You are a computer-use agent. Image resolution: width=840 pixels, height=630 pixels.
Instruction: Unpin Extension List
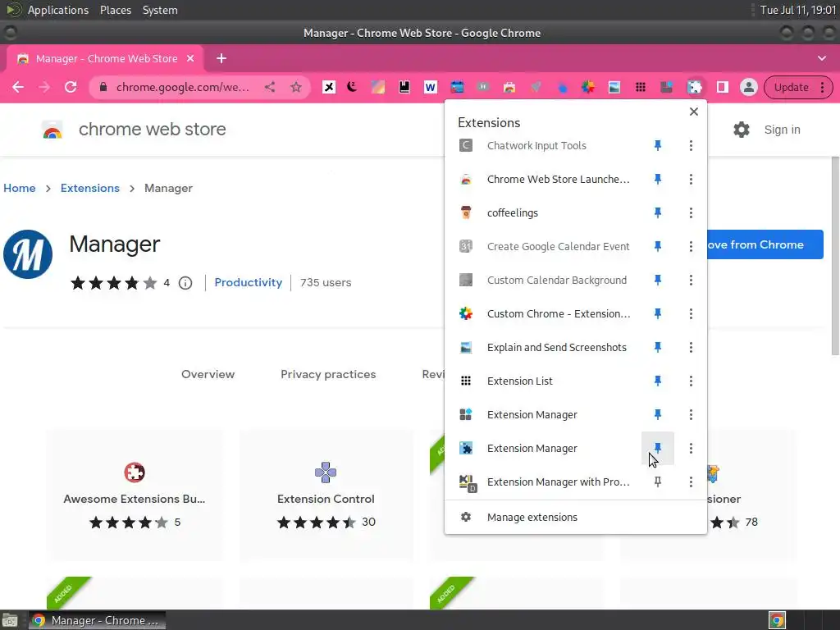point(657,381)
